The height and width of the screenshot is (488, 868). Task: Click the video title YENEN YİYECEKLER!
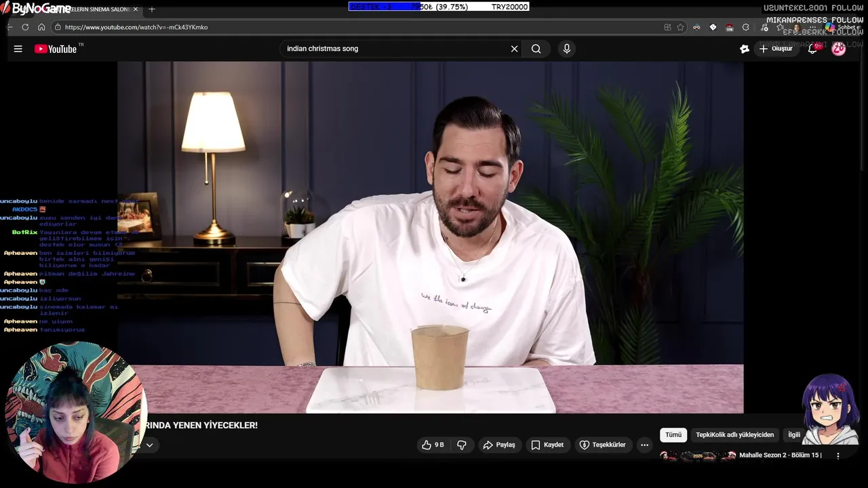pos(200,425)
